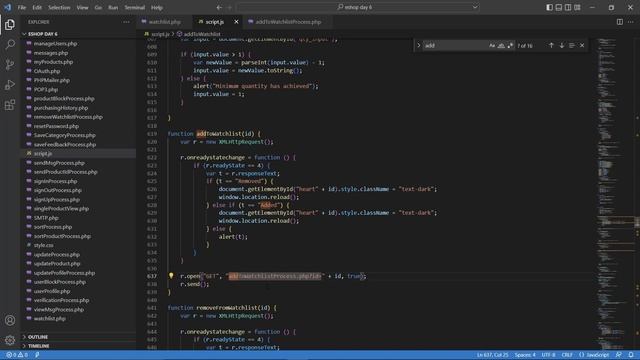640x360 pixels.
Task: Open the Run menu
Action: pos(113,7)
